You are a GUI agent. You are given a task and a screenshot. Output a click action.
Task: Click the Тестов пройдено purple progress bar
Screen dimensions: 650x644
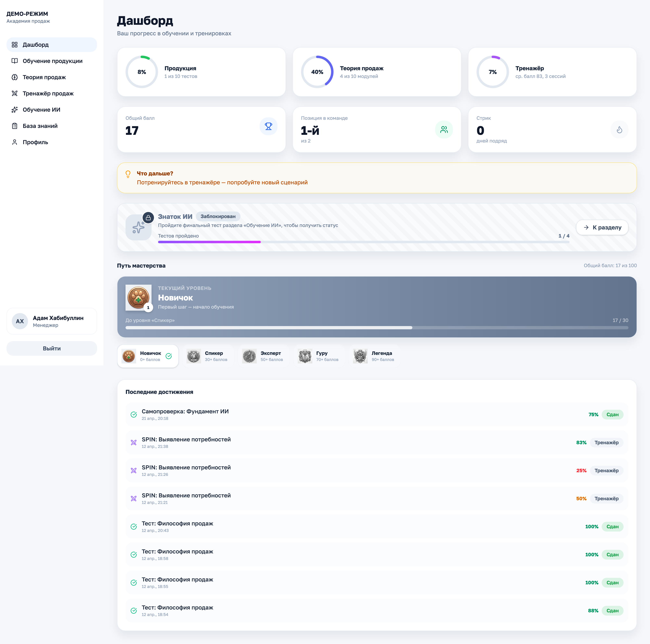coord(209,242)
